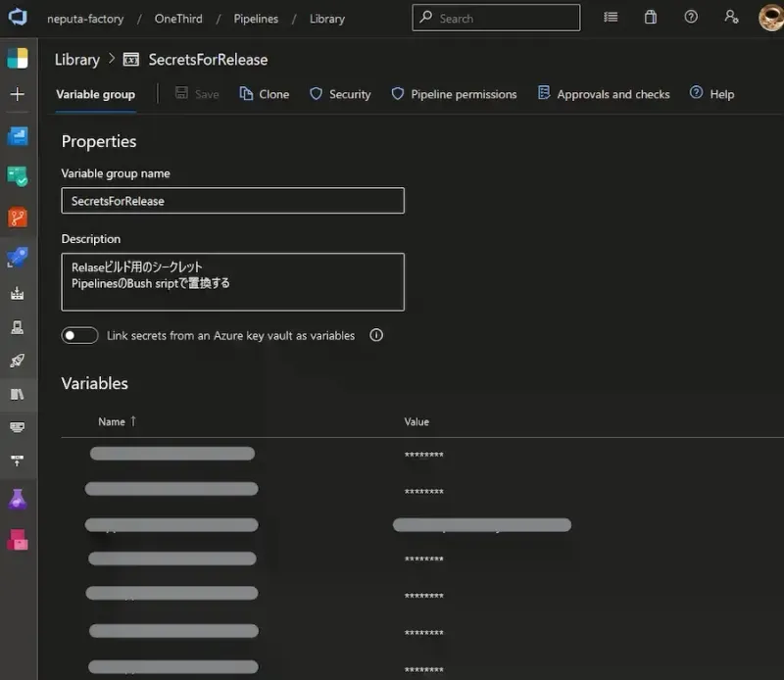Open Pipeline permissions

[454, 94]
